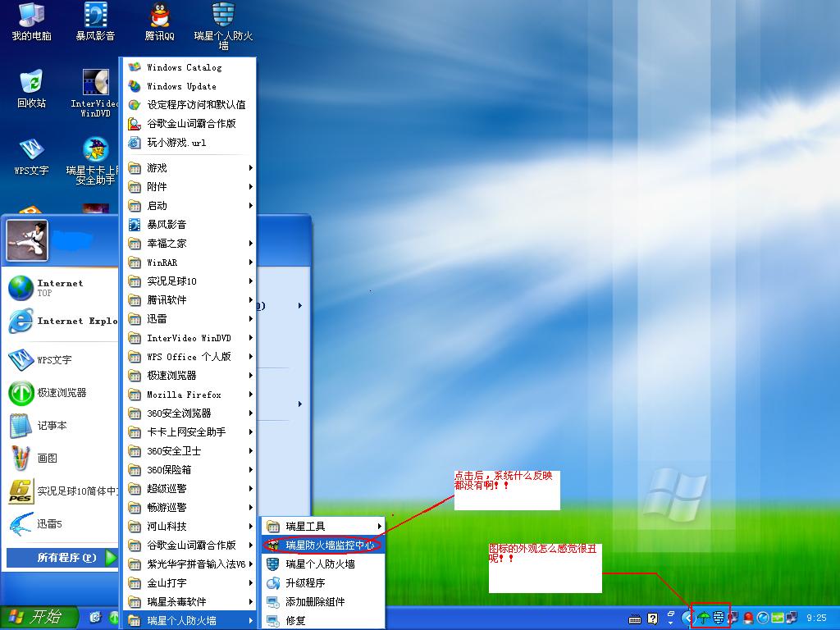The image size is (840, 630).
Task: Click the Start menu user avatar picture
Action: click(27, 240)
